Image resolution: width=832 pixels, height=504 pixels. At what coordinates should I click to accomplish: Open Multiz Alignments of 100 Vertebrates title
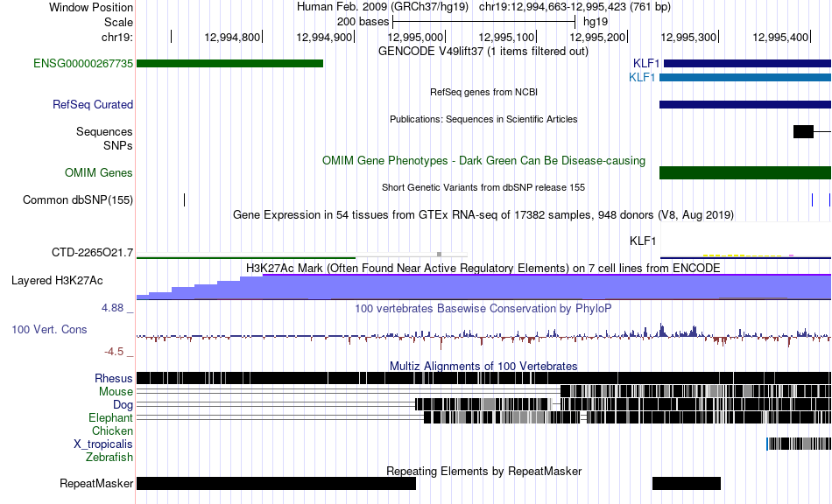(x=483, y=367)
